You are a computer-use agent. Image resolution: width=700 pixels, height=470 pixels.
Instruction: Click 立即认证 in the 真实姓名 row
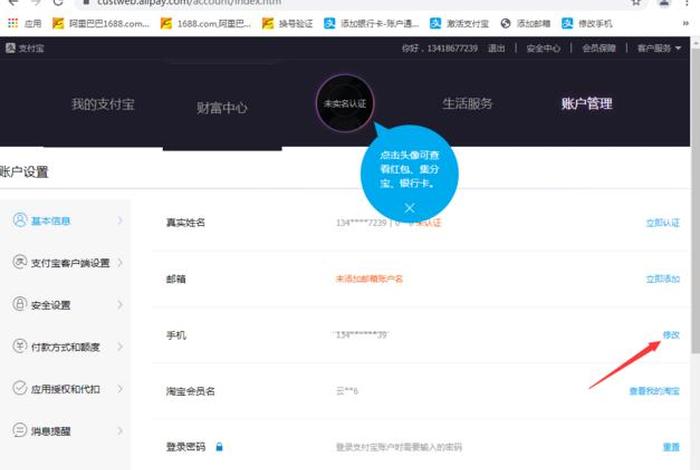(662, 223)
